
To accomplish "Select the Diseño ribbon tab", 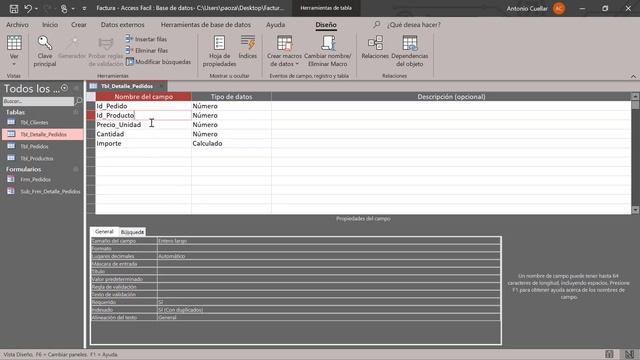I will tap(326, 25).
